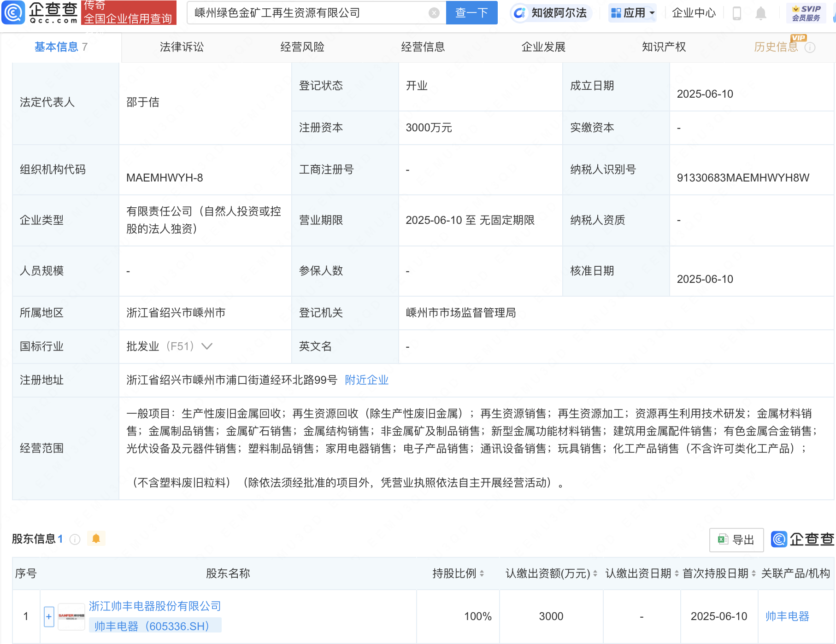
Task: Select organization code MAEMHWYH-8
Action: coord(165,178)
